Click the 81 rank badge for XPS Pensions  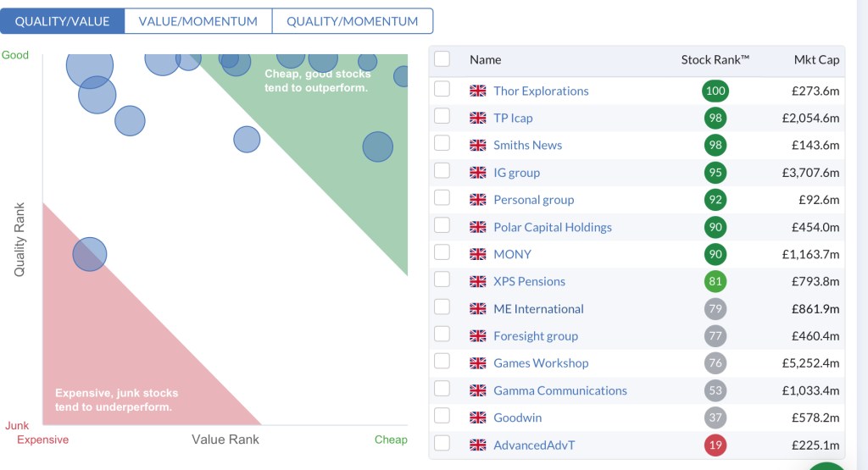point(715,281)
